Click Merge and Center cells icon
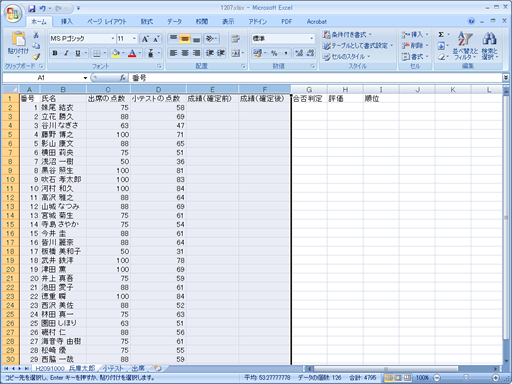Screen dimensions: 512x384 (x=235, y=53)
